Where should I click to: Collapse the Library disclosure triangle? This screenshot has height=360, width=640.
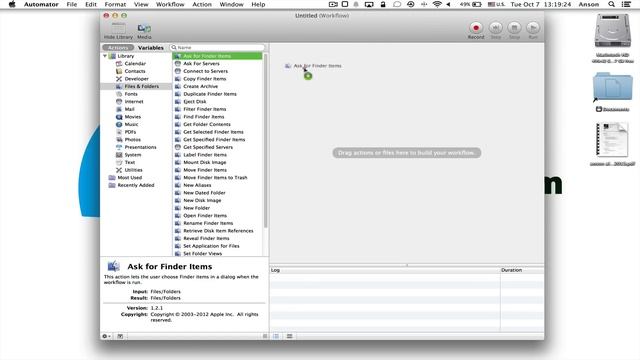point(105,56)
